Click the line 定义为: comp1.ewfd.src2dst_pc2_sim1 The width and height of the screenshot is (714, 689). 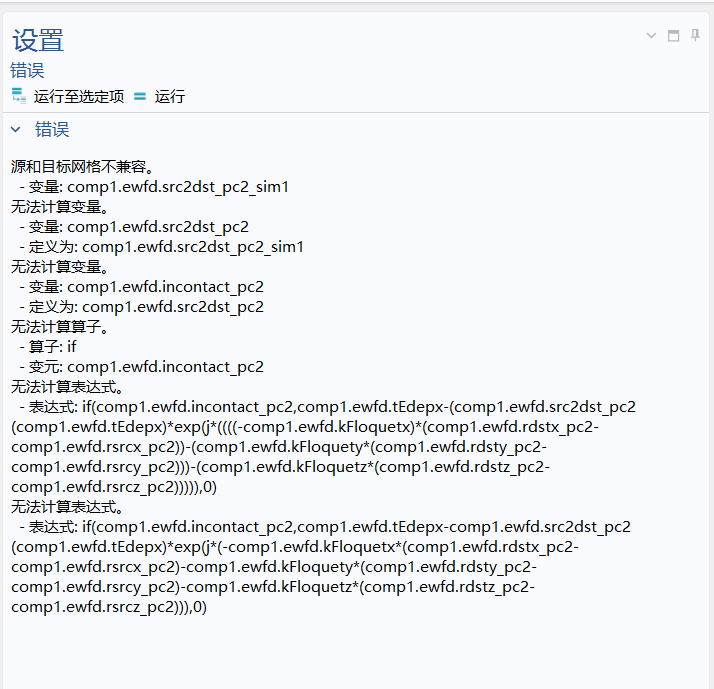tap(161, 247)
